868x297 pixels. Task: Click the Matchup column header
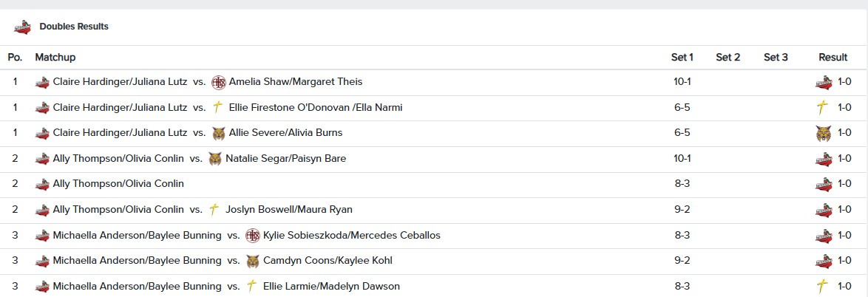pos(55,58)
